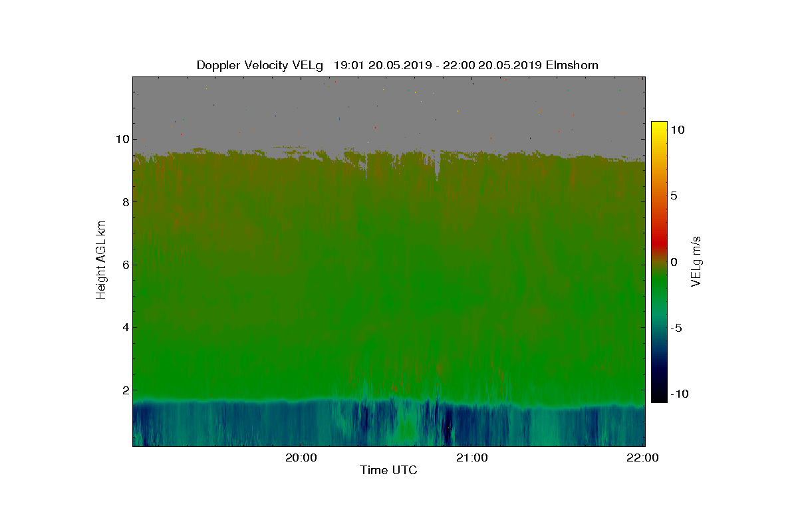The height and width of the screenshot is (532, 798).
Task: Click the "Time UTC" axis label
Action: (x=388, y=470)
